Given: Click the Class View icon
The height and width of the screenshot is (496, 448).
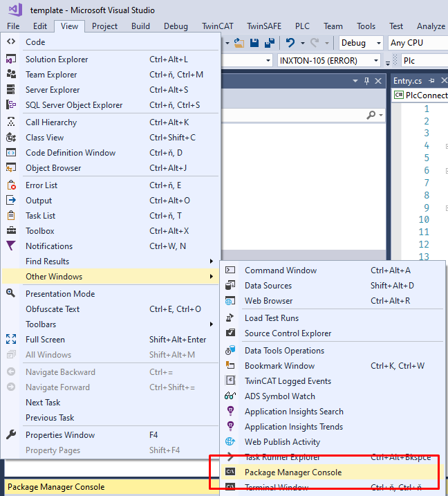Looking at the screenshot, I should pyautogui.click(x=11, y=137).
